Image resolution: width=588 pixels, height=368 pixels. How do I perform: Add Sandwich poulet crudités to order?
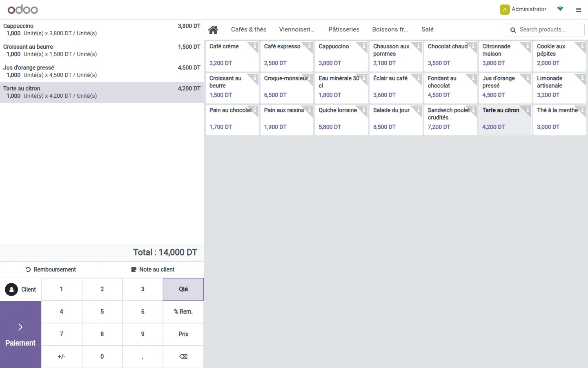(450, 119)
